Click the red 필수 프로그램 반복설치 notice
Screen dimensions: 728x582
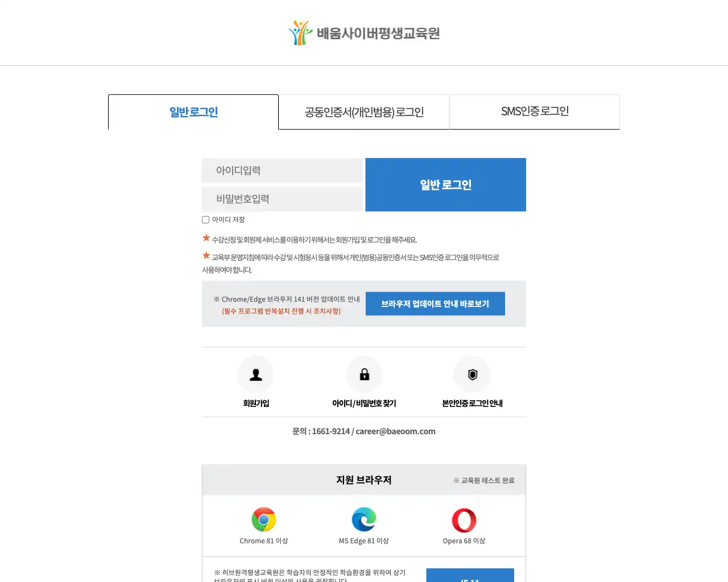pos(282,311)
